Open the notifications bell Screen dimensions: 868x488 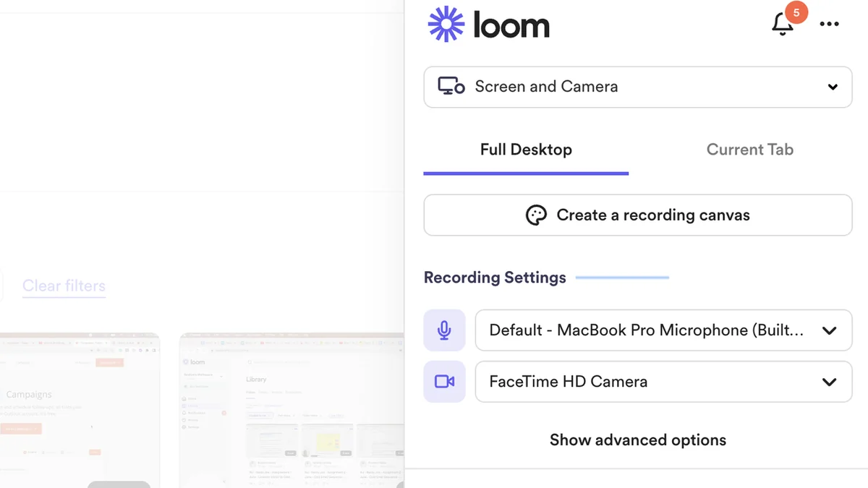[x=782, y=25]
